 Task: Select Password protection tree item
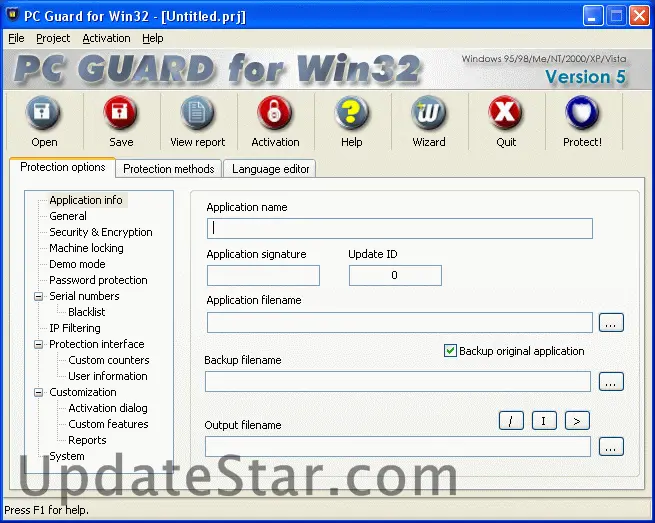tap(98, 280)
